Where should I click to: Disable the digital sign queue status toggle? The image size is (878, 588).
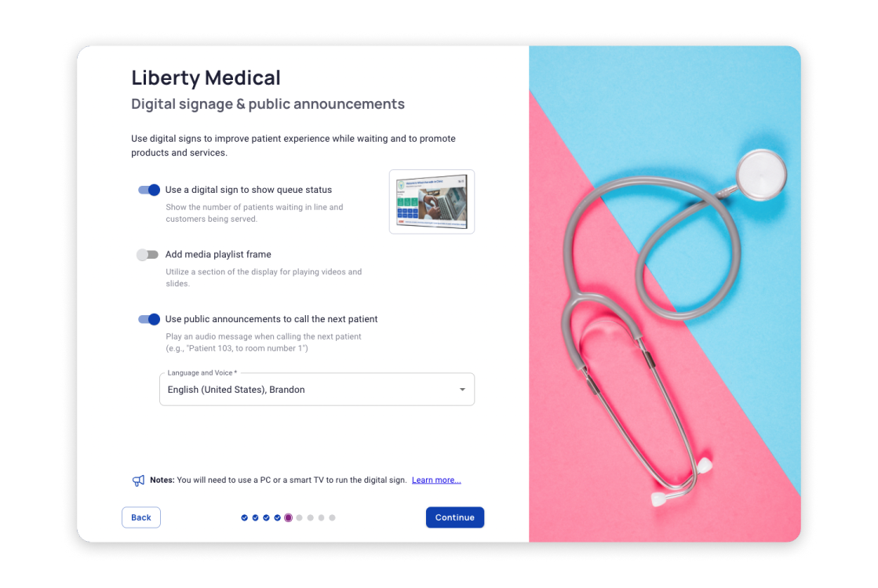click(149, 191)
